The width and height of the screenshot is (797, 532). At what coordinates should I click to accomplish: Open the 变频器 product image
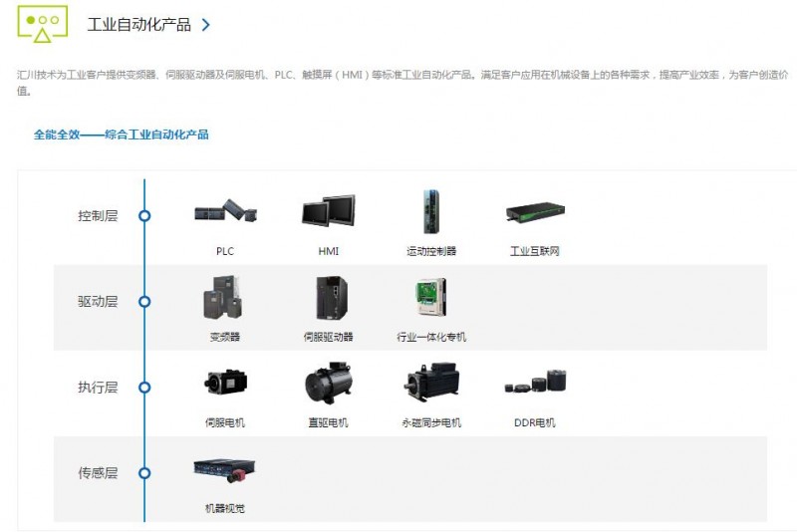tap(223, 297)
